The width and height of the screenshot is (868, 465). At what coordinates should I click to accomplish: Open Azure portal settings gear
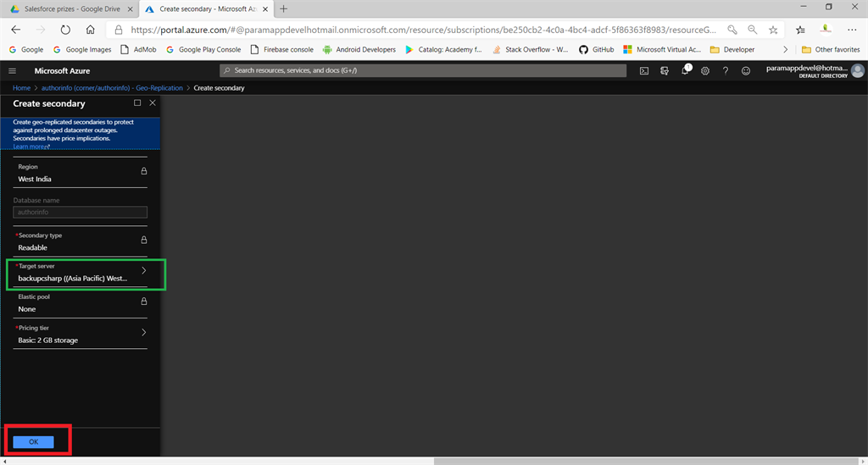click(x=704, y=71)
